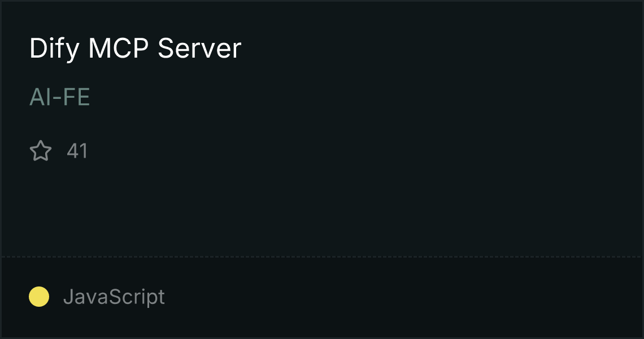
Task: Click the yellow JavaScript language dot
Action: (39, 297)
